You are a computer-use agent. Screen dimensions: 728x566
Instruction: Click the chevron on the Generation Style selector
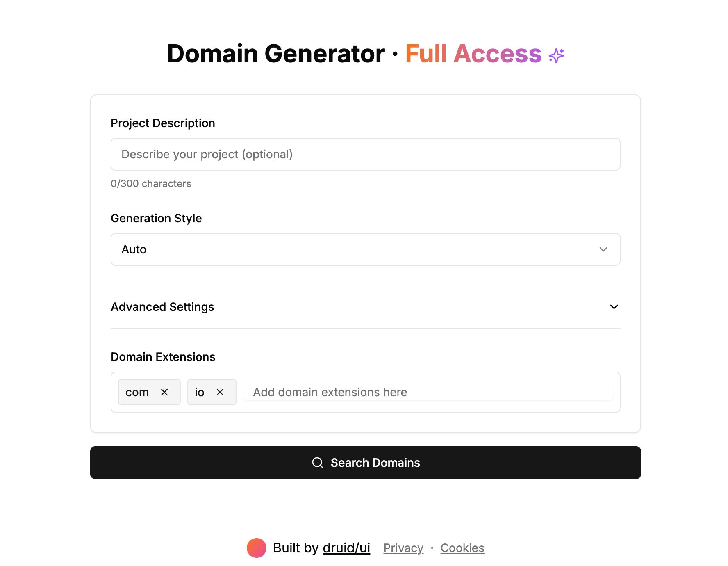pyautogui.click(x=603, y=249)
